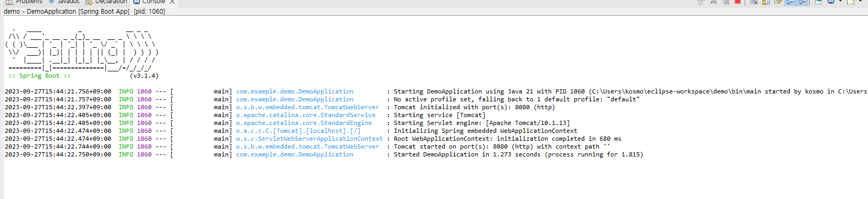Switch to the Problems tab
Screen dimensions: 868x199
[x=25, y=2]
